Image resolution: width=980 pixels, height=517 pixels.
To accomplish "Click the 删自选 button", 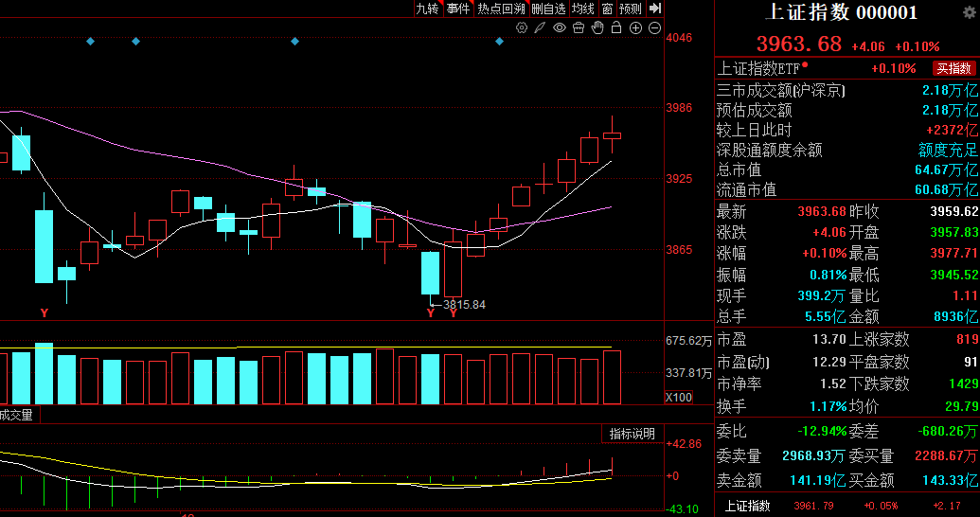I will pos(548,9).
